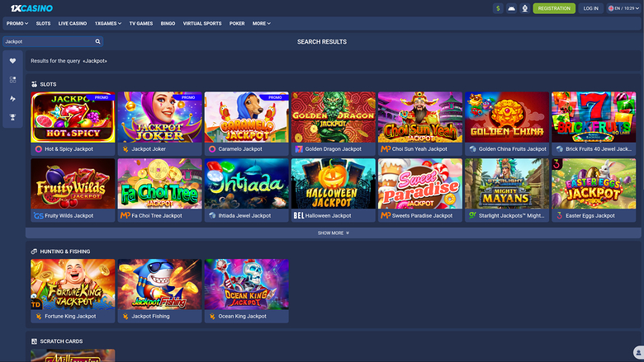
Task: Click the Hunting & Fishing section icon
Action: (x=34, y=252)
